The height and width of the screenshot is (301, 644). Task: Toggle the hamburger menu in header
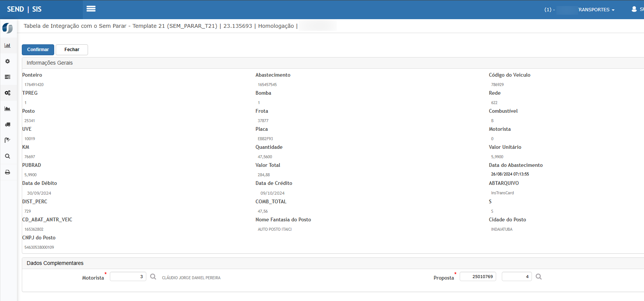[x=91, y=9]
